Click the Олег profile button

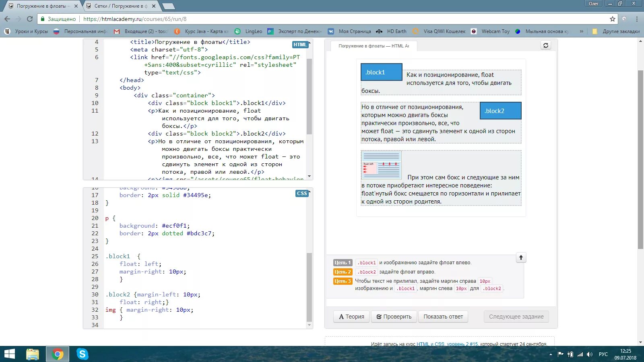point(594,4)
